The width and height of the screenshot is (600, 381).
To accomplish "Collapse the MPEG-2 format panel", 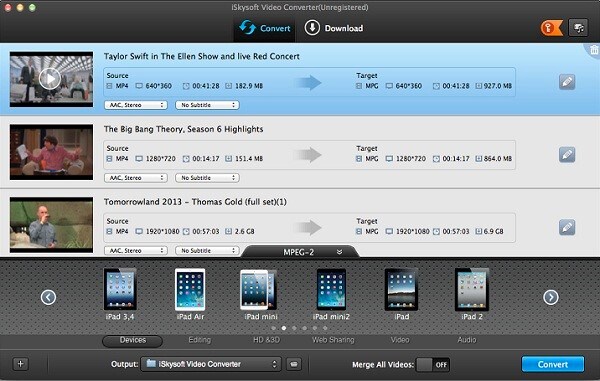I will tap(339, 252).
